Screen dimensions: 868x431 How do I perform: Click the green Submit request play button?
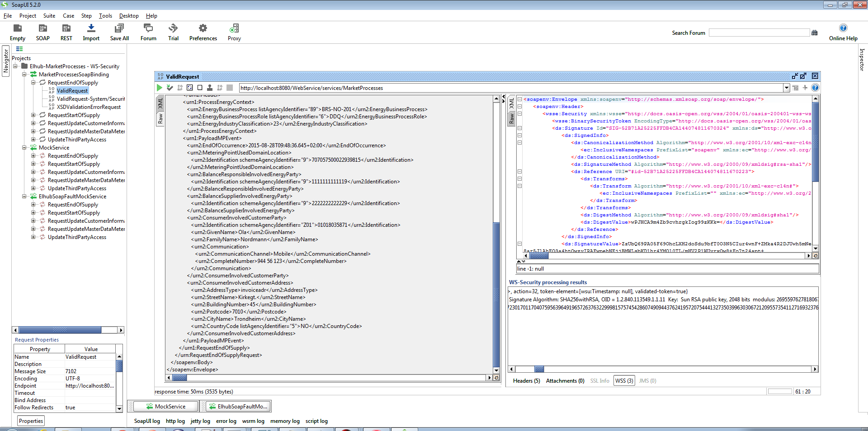coord(159,88)
